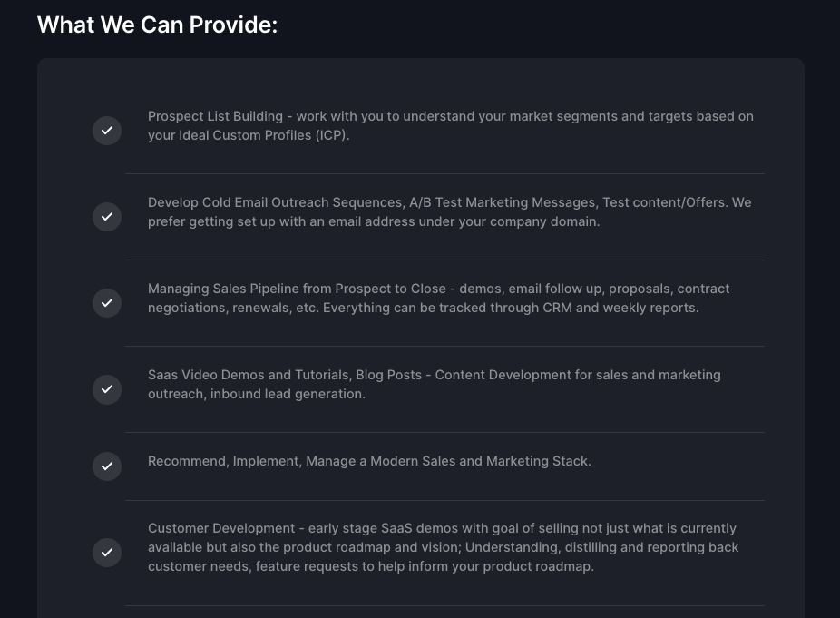Click divider line below Customer Development item
This screenshot has height=618, width=840.
point(444,605)
